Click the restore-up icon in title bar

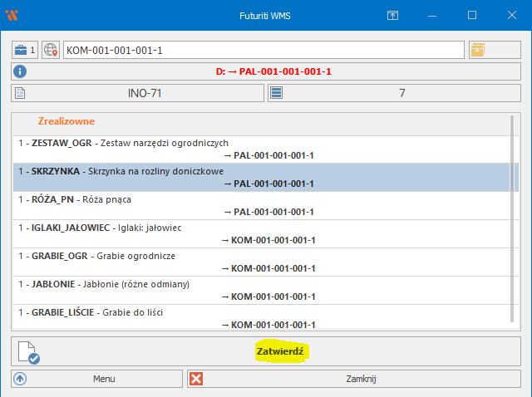tap(392, 15)
